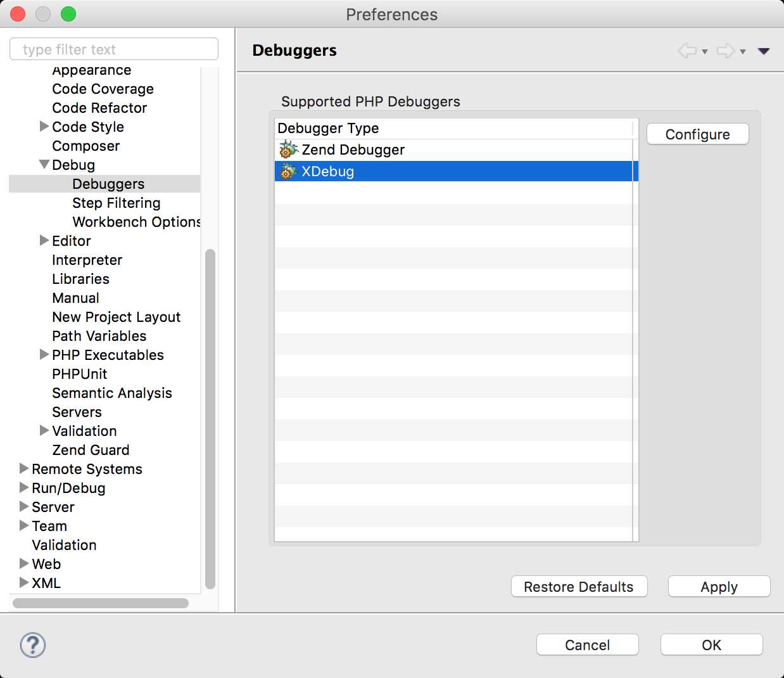784x678 pixels.
Task: Open the help question mark icon
Action: (x=33, y=645)
